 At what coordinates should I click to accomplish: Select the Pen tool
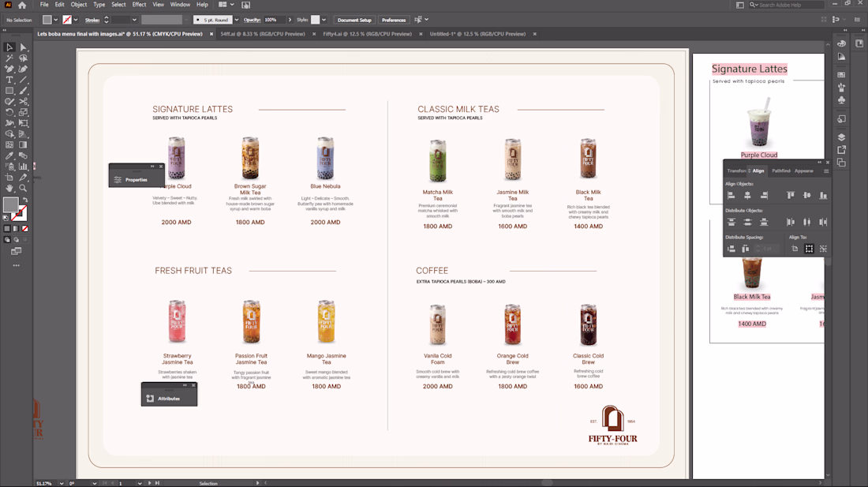pyautogui.click(x=9, y=69)
